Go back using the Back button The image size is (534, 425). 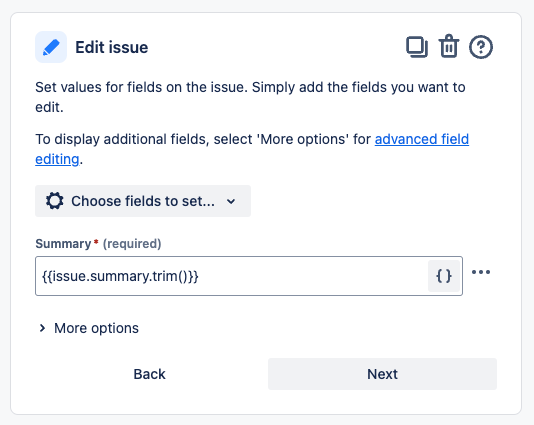click(150, 374)
